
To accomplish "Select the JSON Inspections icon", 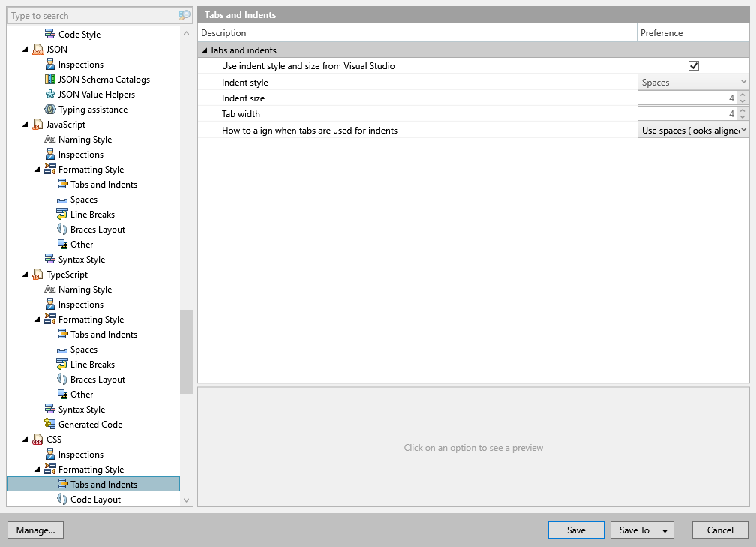I will pyautogui.click(x=50, y=64).
